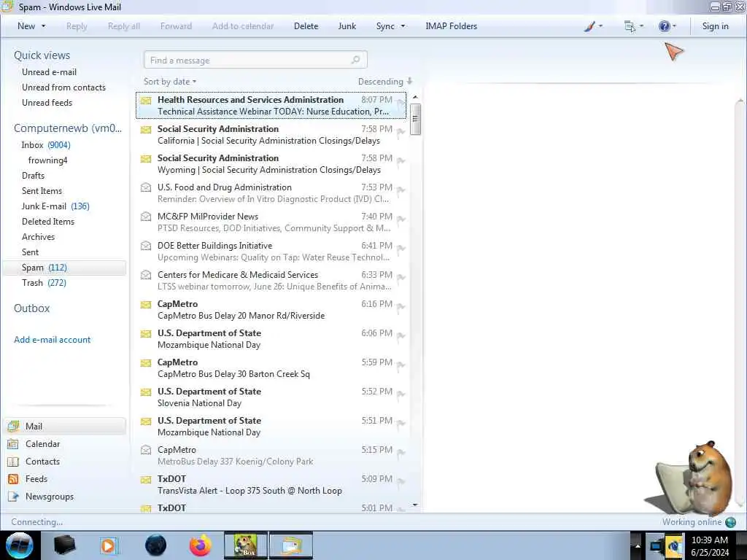747x560 pixels.
Task: Click the Mail icon in bottom navigation
Action: pyautogui.click(x=13, y=426)
